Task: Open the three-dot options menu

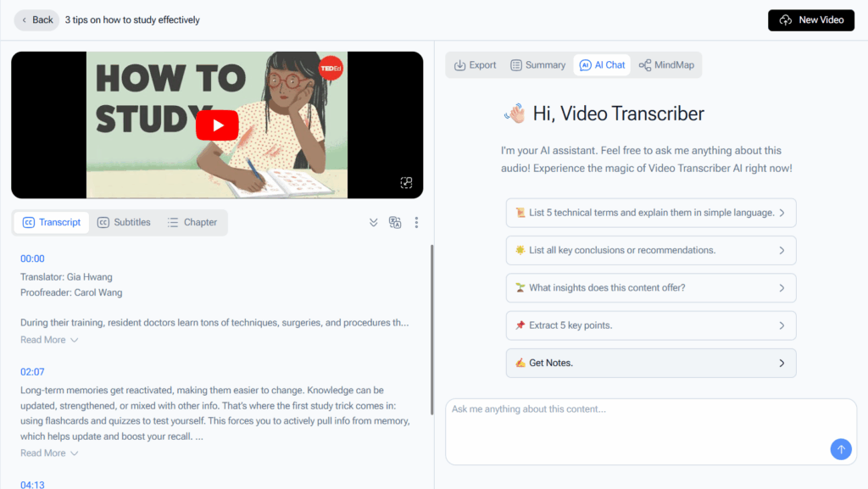Action: [x=416, y=222]
